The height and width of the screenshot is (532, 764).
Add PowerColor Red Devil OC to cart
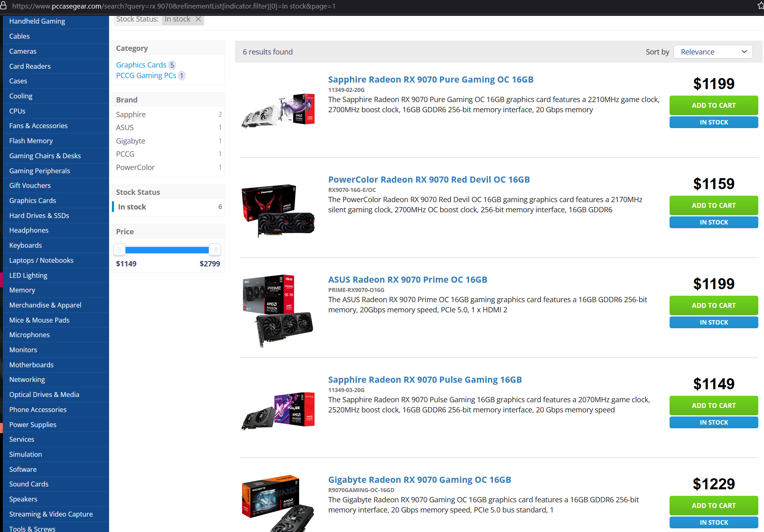point(714,205)
